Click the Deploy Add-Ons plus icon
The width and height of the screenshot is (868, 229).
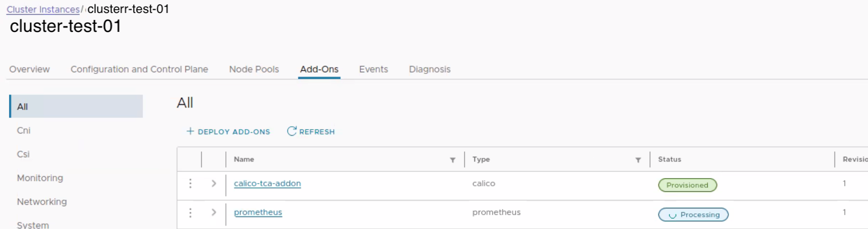coord(190,131)
